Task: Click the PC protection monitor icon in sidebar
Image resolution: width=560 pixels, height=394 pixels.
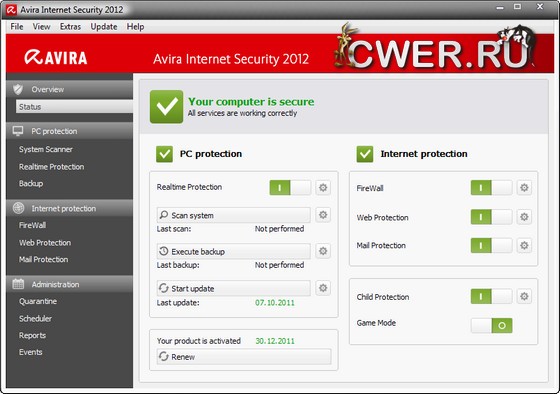Action: (18, 131)
